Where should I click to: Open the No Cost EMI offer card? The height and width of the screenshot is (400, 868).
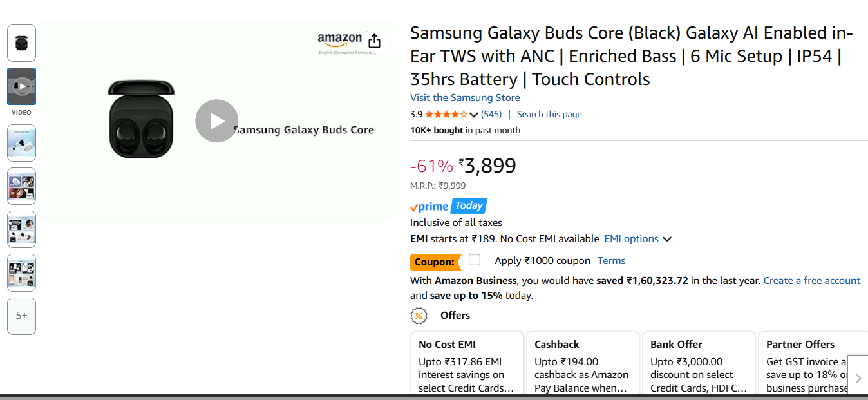tap(466, 365)
